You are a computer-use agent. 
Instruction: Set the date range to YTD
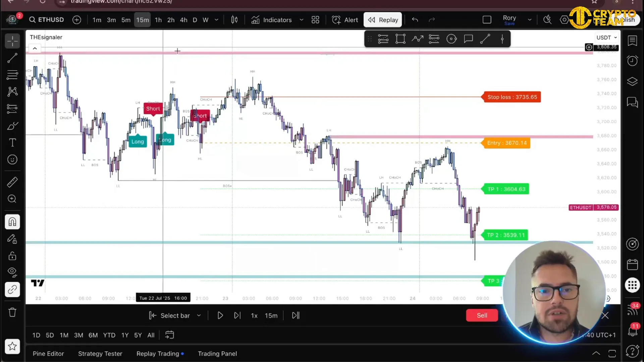109,335
